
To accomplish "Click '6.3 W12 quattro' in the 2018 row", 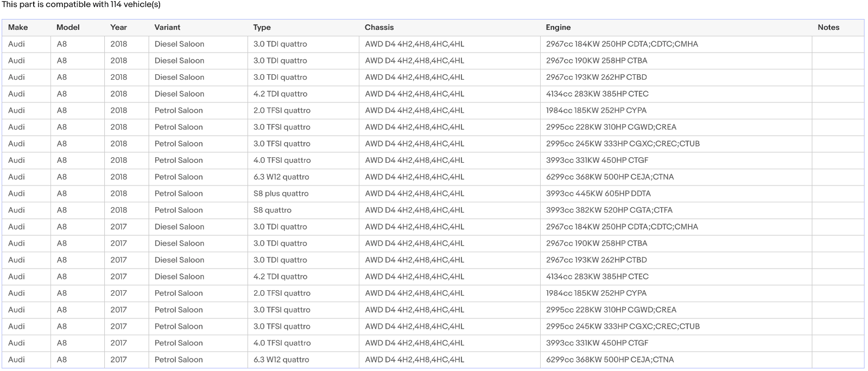I will tap(281, 177).
